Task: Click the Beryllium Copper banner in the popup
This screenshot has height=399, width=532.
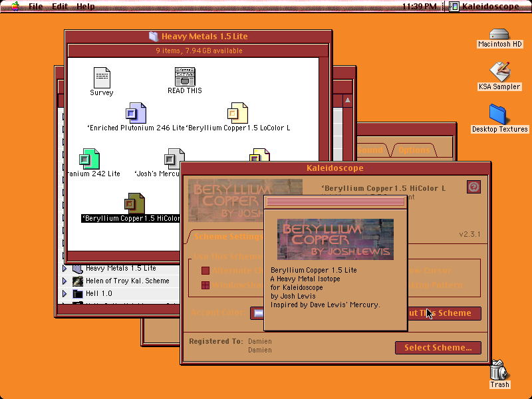Action: point(335,239)
